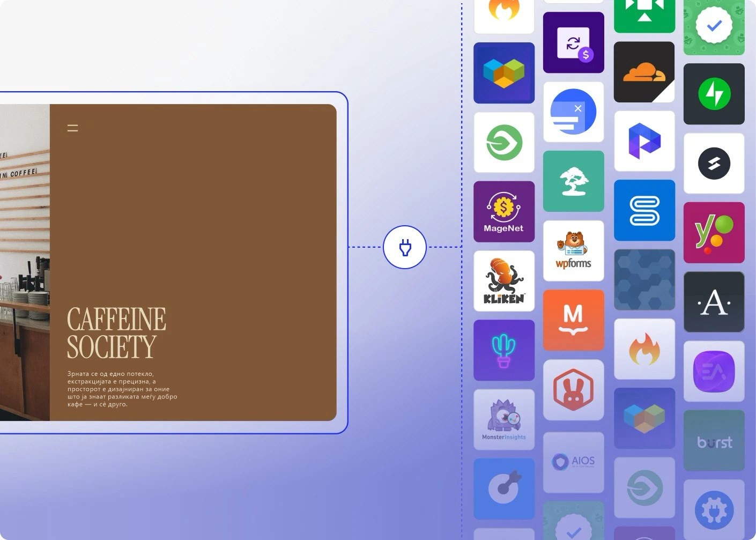Viewport: 756px width, 540px height.
Task: Click the purple EA addons icon
Action: point(714,371)
